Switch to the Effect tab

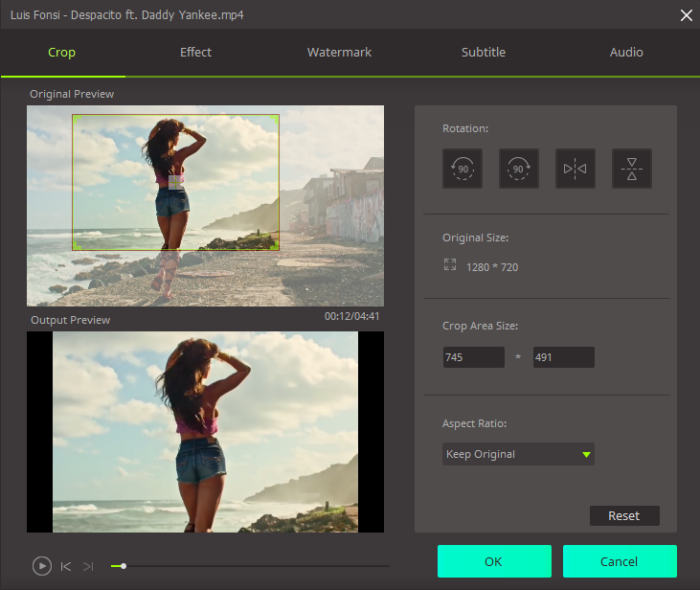pos(195,53)
